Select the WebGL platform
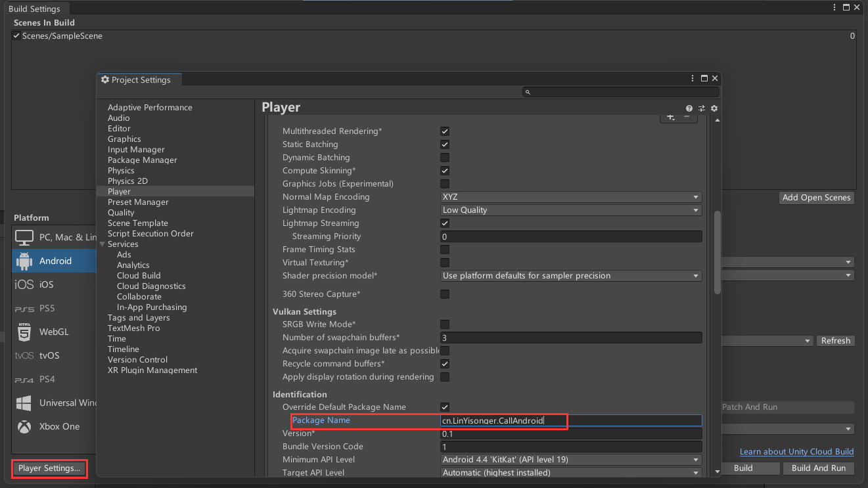Image resolution: width=868 pixels, height=488 pixels. 54,332
